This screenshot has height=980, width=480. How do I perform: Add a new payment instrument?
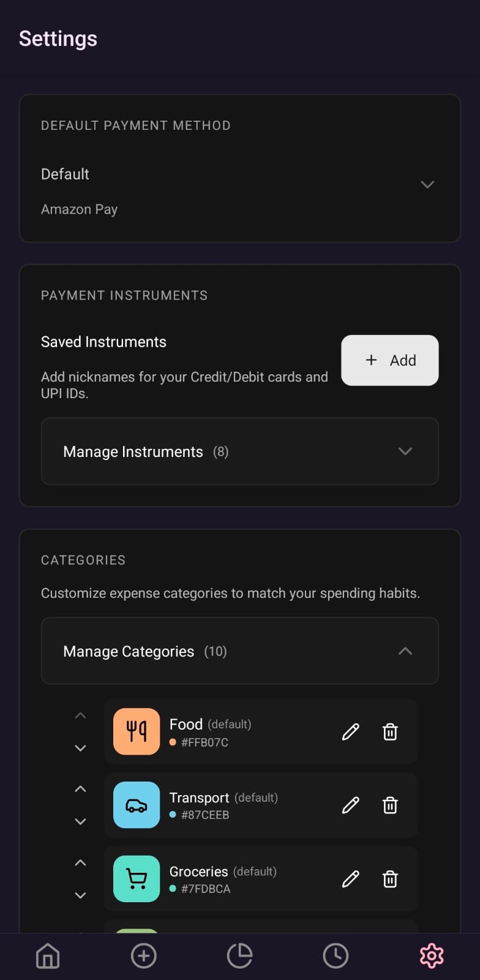point(389,360)
